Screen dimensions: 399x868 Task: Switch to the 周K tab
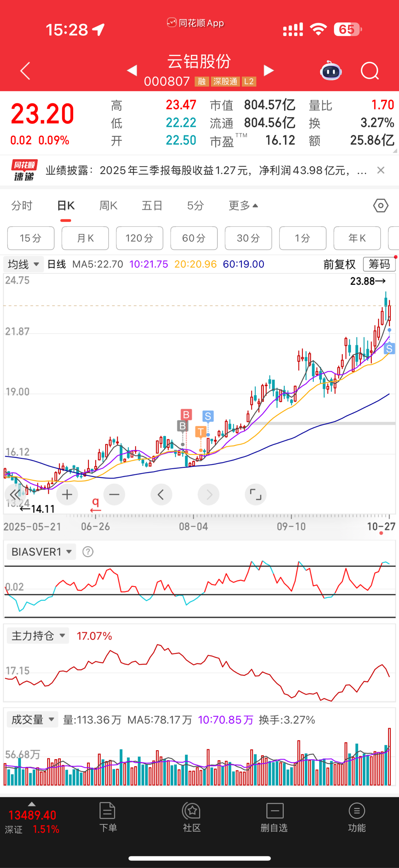pos(108,206)
